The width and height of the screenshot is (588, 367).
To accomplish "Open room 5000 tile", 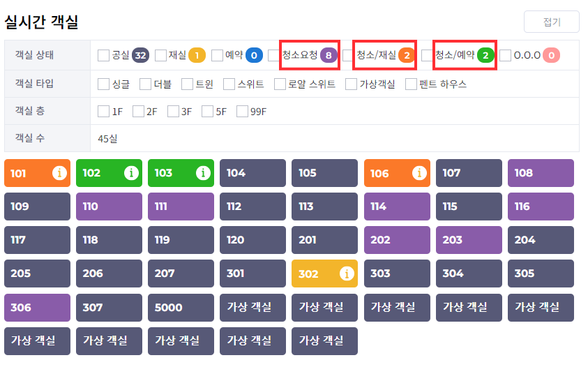I will click(x=181, y=308).
